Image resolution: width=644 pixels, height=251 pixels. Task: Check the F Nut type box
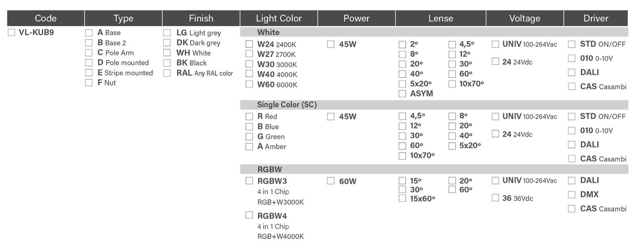coord(89,83)
